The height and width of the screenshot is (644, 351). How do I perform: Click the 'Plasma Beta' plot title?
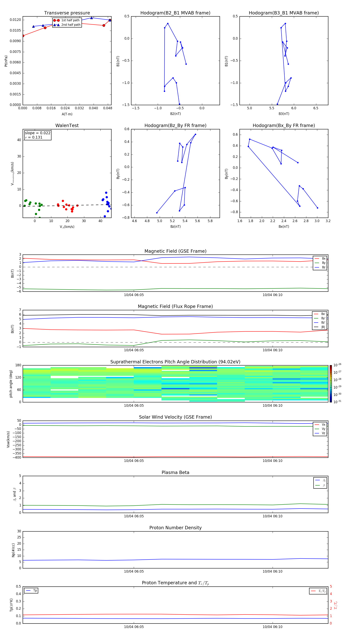175,473
